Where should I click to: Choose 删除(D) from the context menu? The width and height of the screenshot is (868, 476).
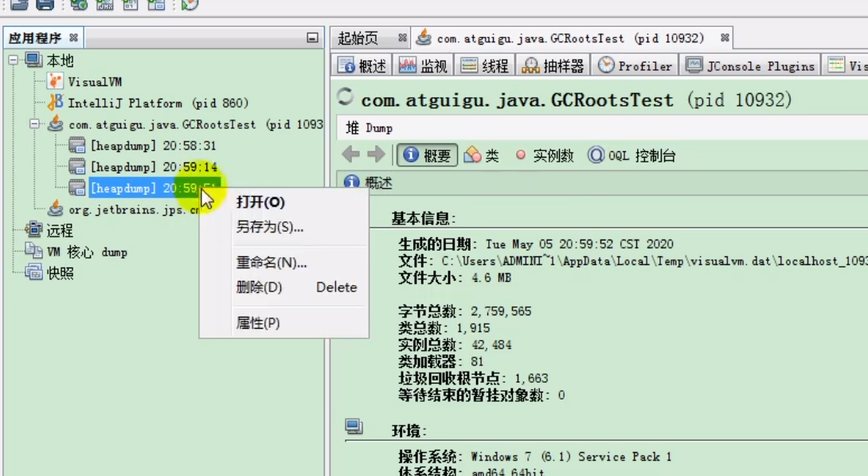click(259, 287)
